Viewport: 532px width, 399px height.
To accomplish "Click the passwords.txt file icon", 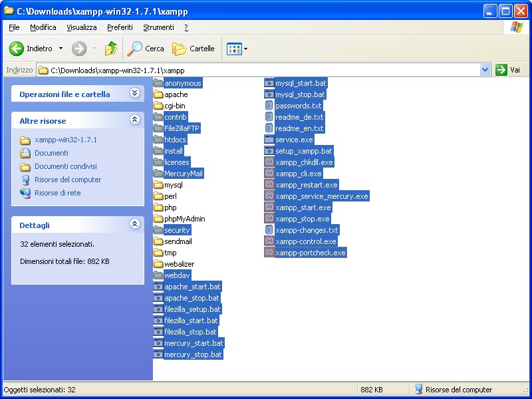I will coord(269,106).
